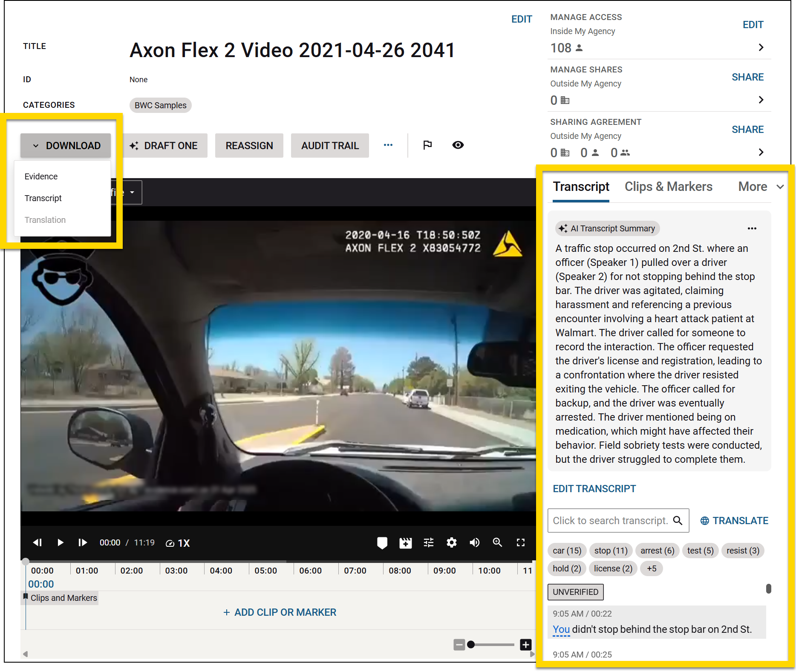Switch to Clips & Markers tab
This screenshot has height=672, width=796.
(x=668, y=187)
